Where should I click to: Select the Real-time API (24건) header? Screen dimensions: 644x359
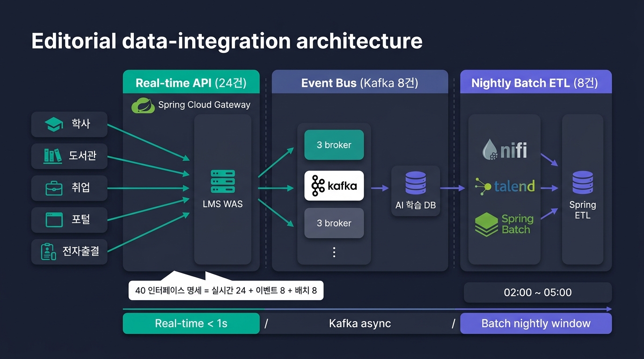pos(191,83)
